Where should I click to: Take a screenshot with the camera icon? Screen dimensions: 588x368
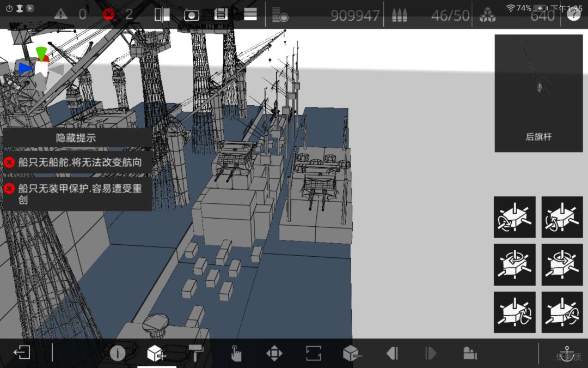click(x=192, y=15)
